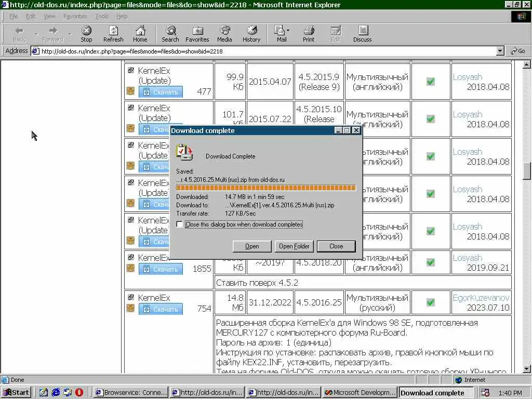Click the Windows logo throbber icon

[x=521, y=16]
